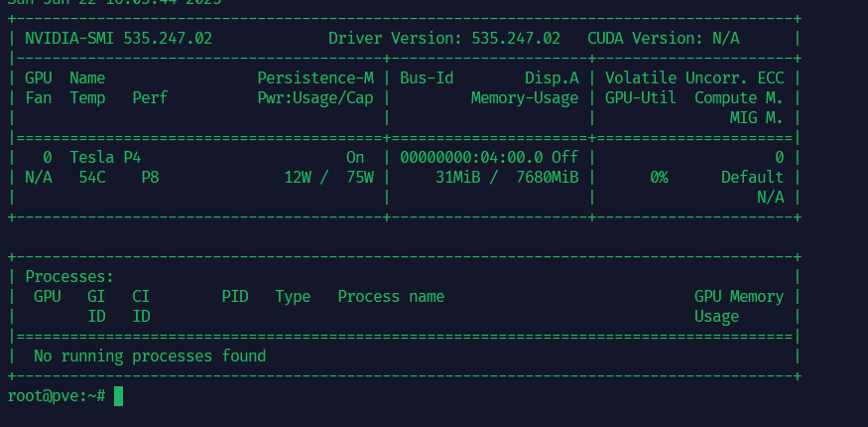This screenshot has height=427, width=868.
Task: Select the Tesla P4 GPU name
Action: (x=105, y=158)
